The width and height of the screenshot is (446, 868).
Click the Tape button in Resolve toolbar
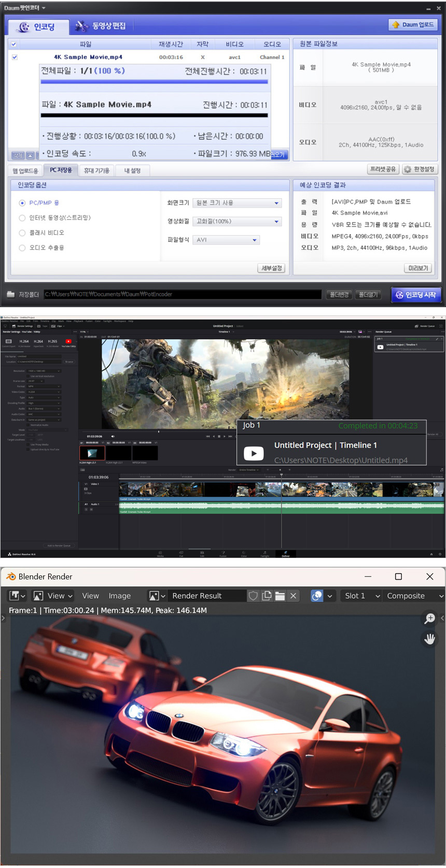point(43,326)
